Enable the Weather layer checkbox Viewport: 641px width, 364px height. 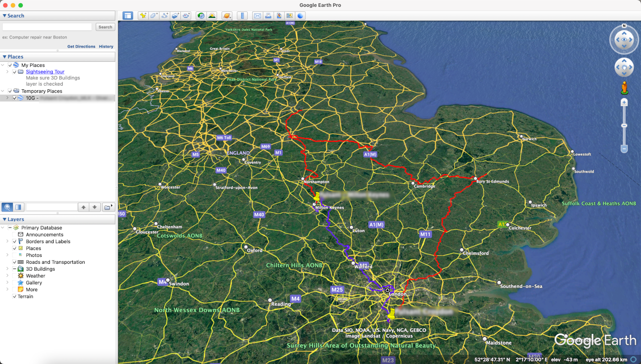pyautogui.click(x=15, y=276)
